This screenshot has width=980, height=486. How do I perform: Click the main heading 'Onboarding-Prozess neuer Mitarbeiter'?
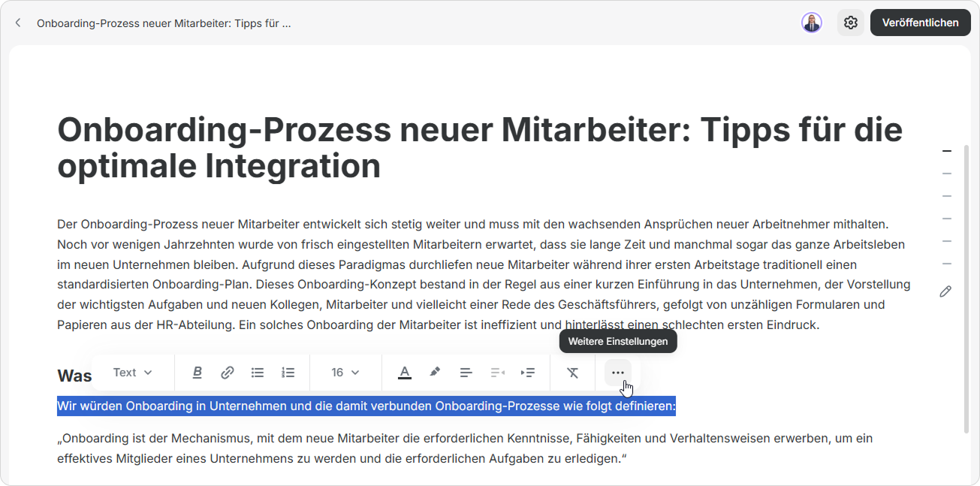coord(480,148)
